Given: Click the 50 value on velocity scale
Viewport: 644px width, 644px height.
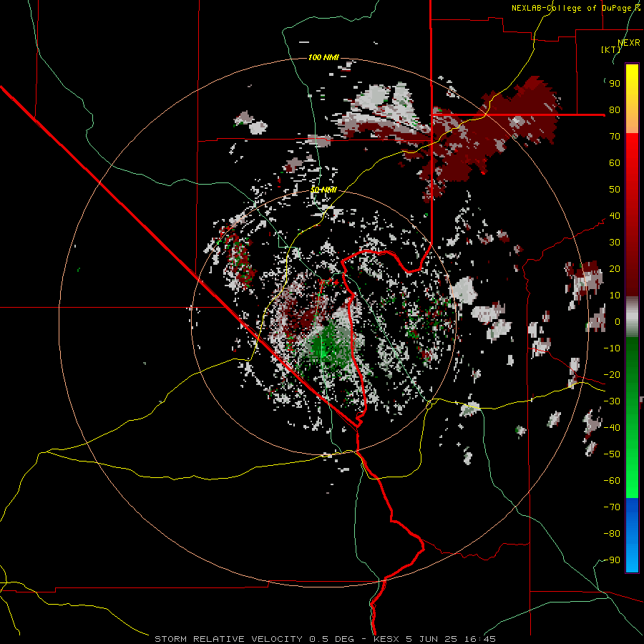Looking at the screenshot, I should [615, 190].
